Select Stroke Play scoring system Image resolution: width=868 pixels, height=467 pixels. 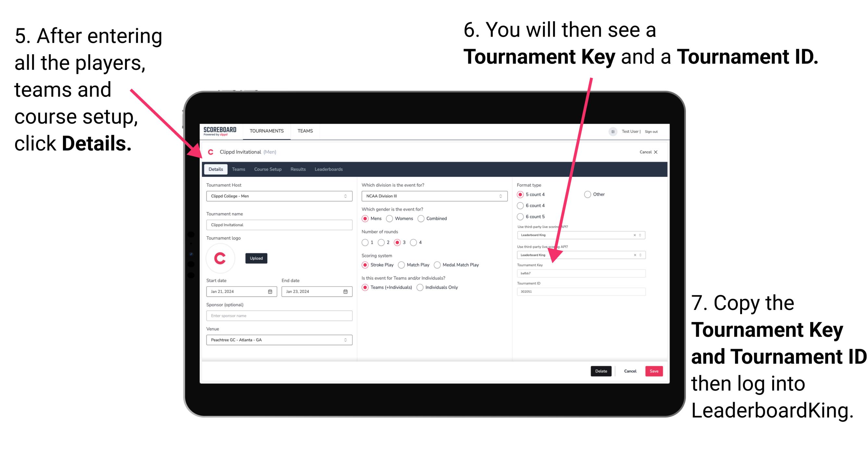tap(366, 264)
